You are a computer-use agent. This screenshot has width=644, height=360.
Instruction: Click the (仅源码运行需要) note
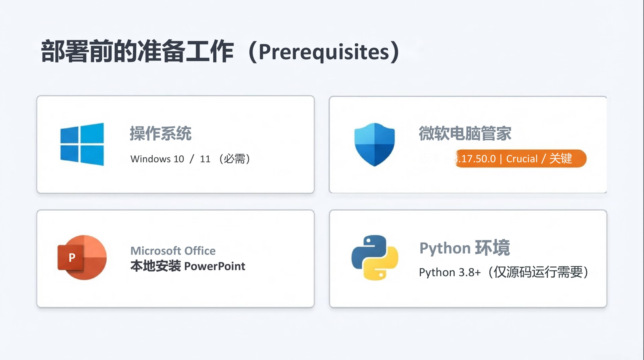point(538,272)
